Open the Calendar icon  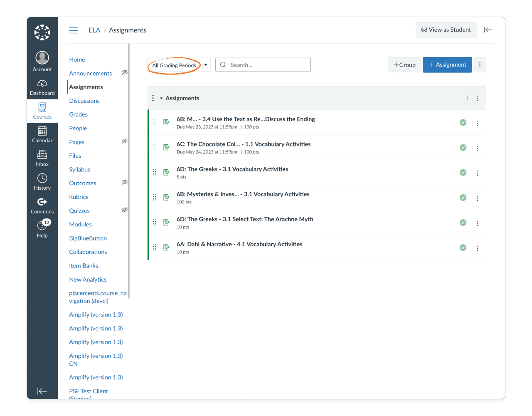(x=42, y=134)
